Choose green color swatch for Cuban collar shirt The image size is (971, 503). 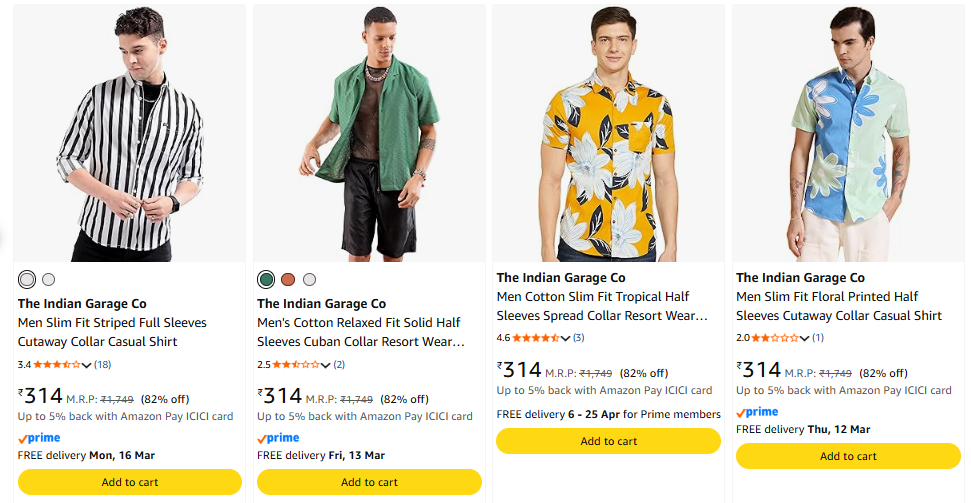(266, 280)
